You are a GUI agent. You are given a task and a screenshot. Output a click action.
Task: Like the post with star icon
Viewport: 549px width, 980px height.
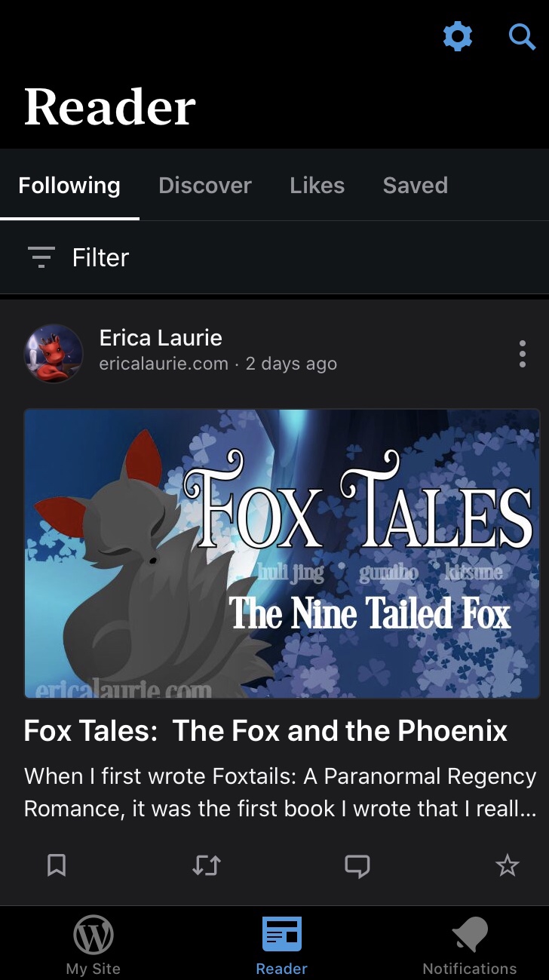(508, 865)
